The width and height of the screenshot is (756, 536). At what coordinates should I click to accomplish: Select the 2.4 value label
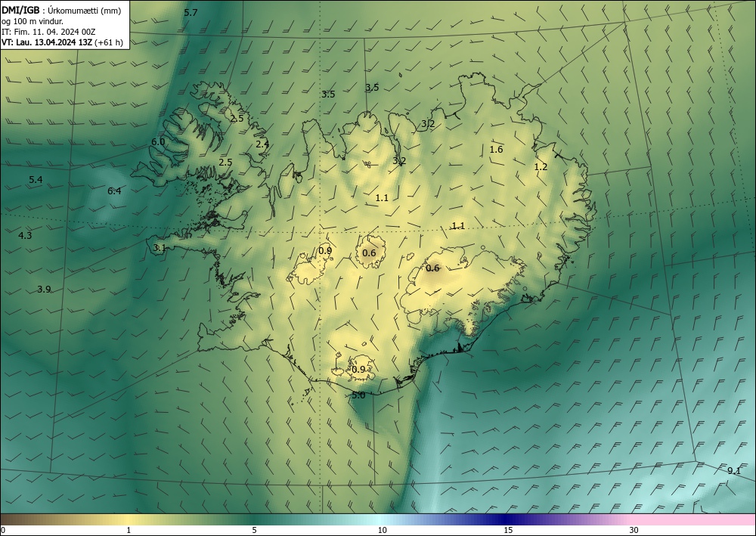[x=262, y=144]
